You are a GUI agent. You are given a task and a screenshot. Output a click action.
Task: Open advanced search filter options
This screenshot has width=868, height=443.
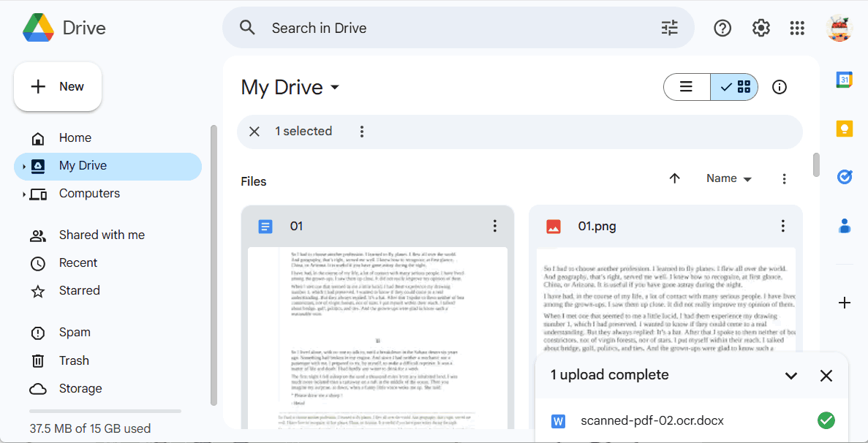(670, 28)
